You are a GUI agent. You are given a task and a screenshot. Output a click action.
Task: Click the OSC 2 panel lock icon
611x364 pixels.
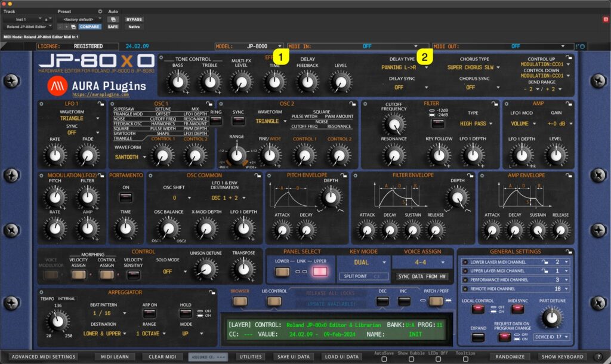[x=353, y=104]
